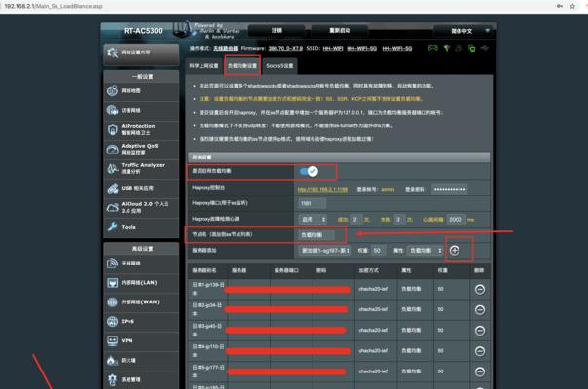Click the browser address bar URL

[54, 6]
